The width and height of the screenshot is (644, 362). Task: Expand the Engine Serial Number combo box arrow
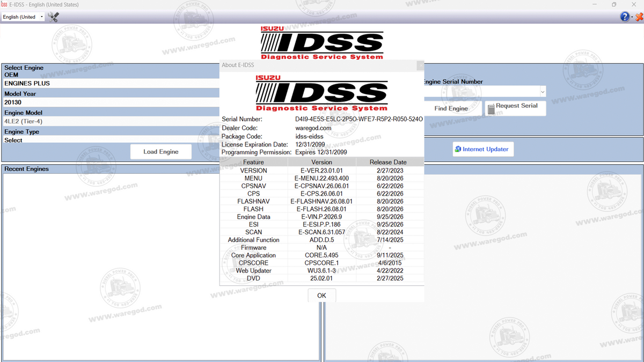pyautogui.click(x=543, y=92)
